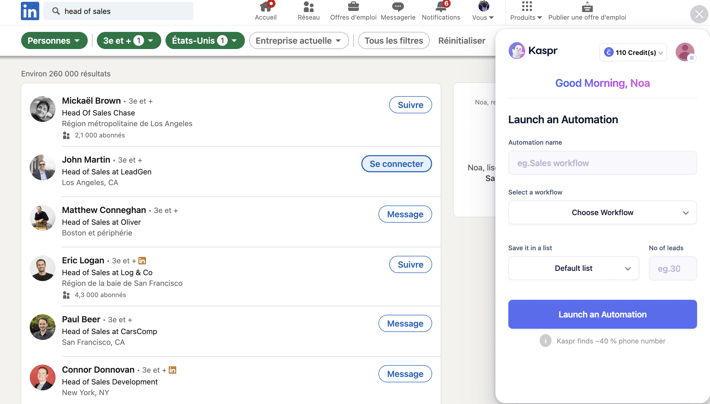
Task: Click LinkedIn premium badge beside Eric Logan
Action: pyautogui.click(x=142, y=260)
